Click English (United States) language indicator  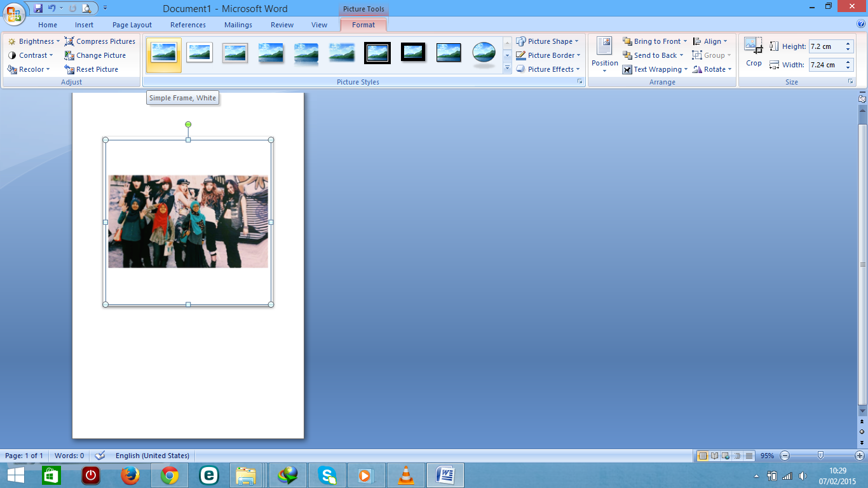click(x=153, y=456)
